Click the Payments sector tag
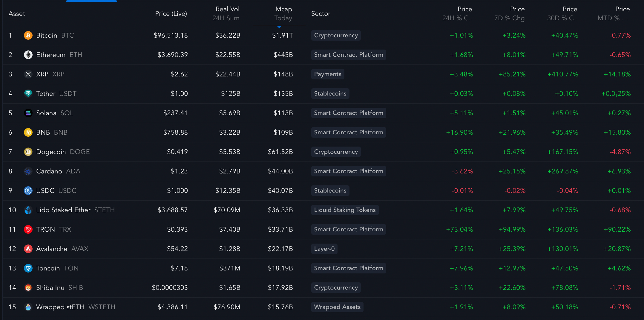Screen dimensions: 644x320 click(328, 74)
